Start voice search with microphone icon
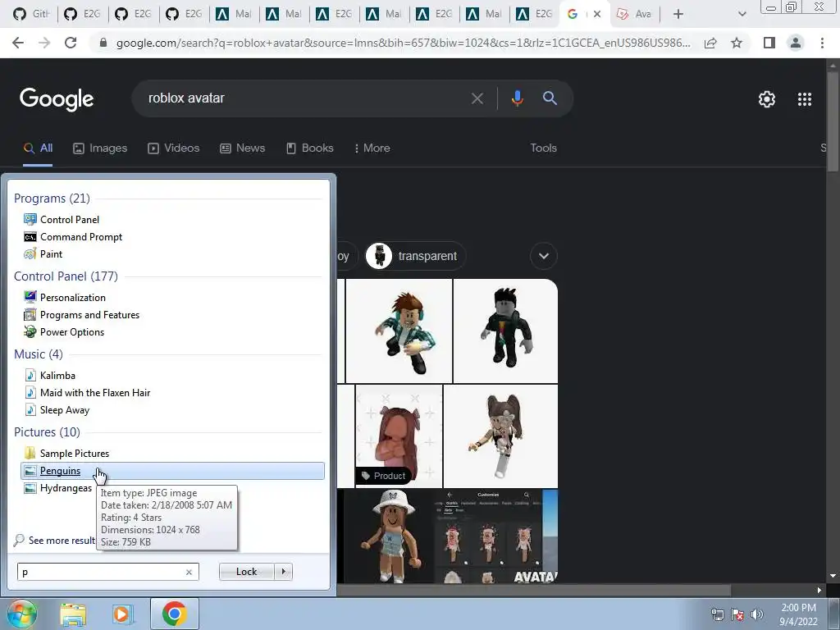This screenshot has height=630, width=840. [x=517, y=98]
